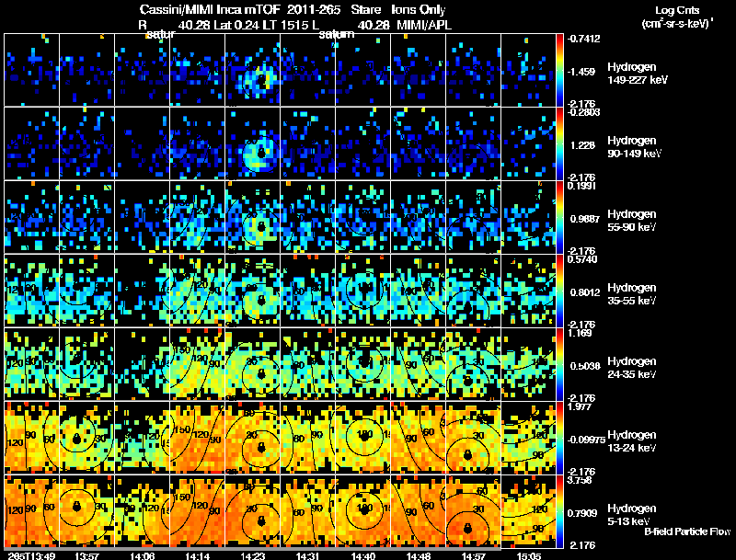Click the 'B-field Particle Flow' legend text
This screenshot has height=560, width=736.
point(687,531)
